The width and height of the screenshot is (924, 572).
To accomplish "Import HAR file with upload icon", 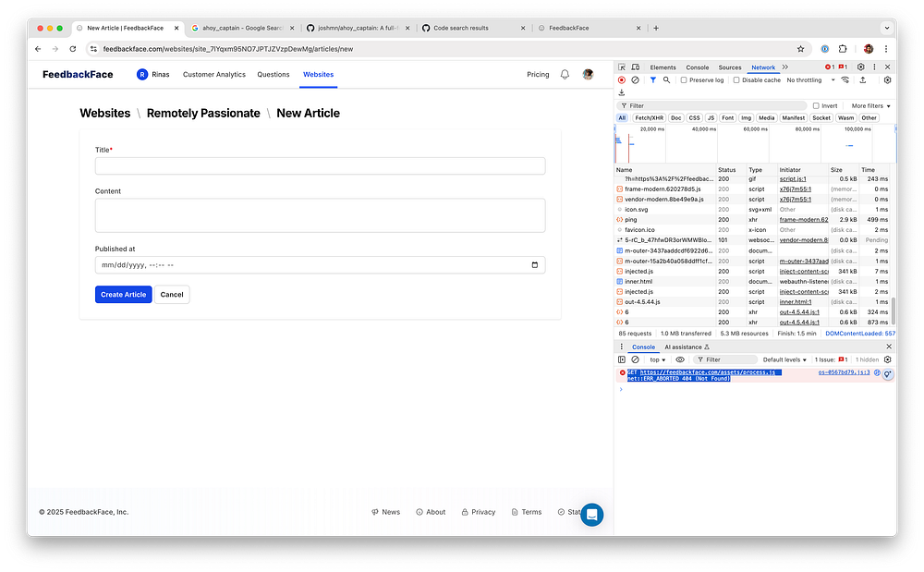I will point(863,80).
